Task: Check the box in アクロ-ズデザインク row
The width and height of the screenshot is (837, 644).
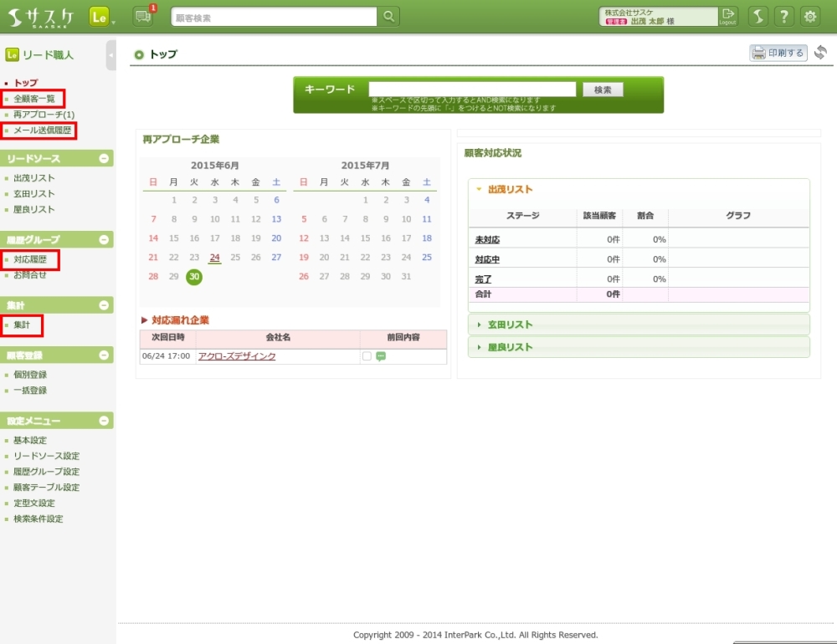Action: 367,356
